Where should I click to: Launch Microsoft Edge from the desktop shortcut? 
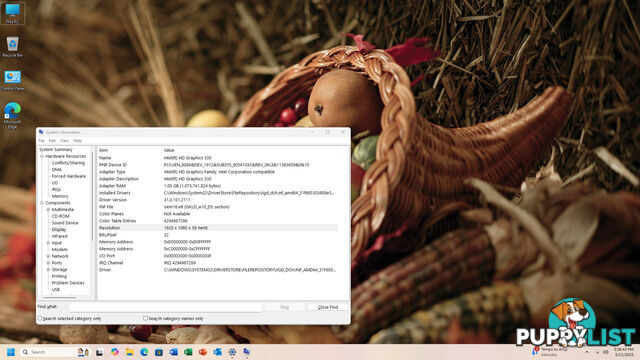point(12,115)
